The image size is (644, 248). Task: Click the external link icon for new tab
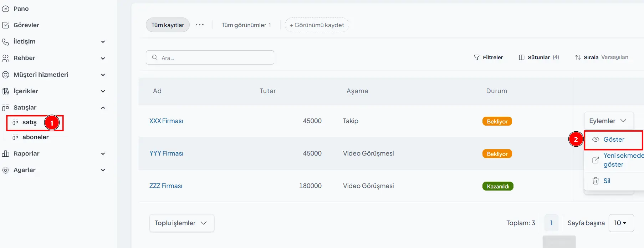coord(596,160)
